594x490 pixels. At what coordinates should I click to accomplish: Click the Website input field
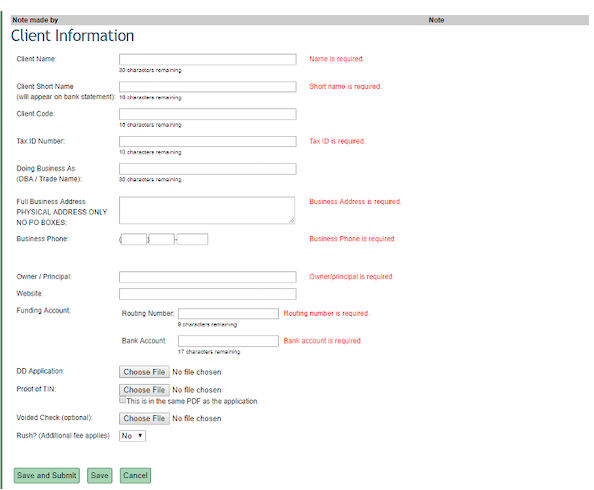208,294
